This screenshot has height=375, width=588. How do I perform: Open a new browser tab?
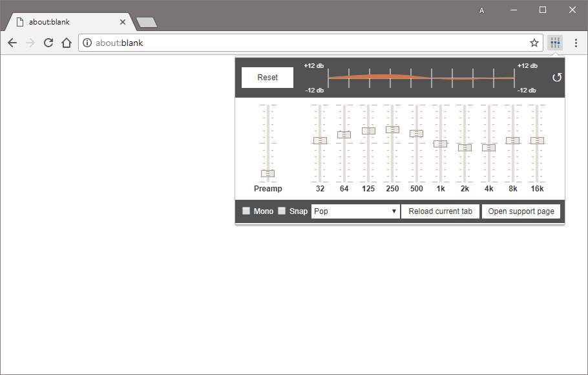click(x=147, y=21)
